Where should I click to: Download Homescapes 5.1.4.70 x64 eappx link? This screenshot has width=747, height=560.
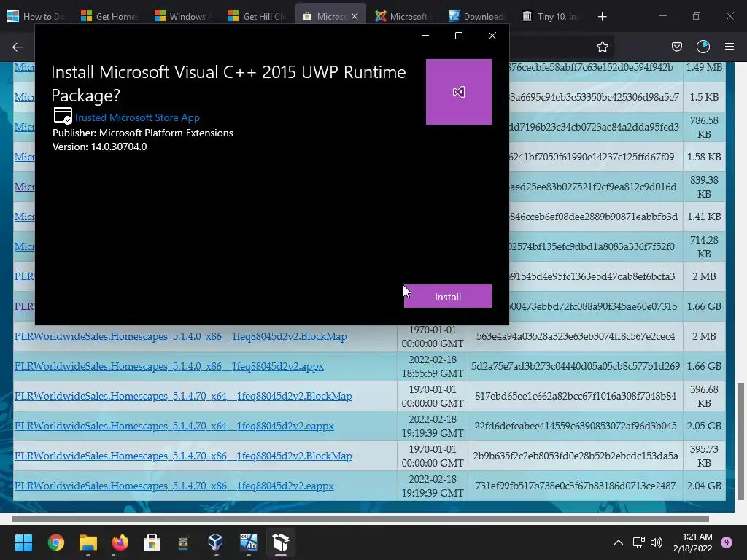pyautogui.click(x=174, y=426)
